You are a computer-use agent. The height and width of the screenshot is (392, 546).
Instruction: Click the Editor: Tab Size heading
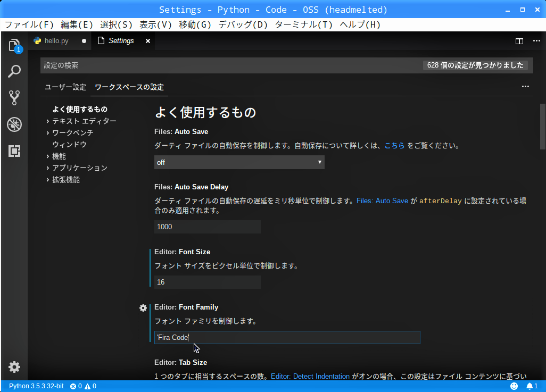coord(180,362)
